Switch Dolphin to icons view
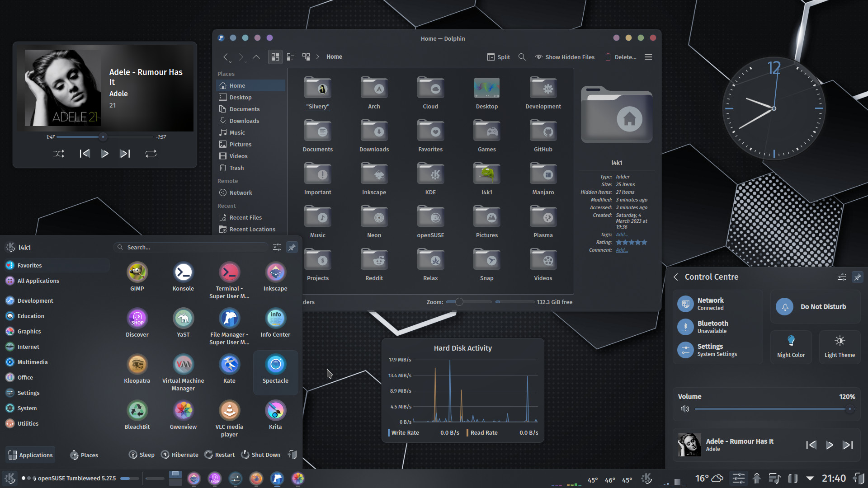 click(275, 57)
